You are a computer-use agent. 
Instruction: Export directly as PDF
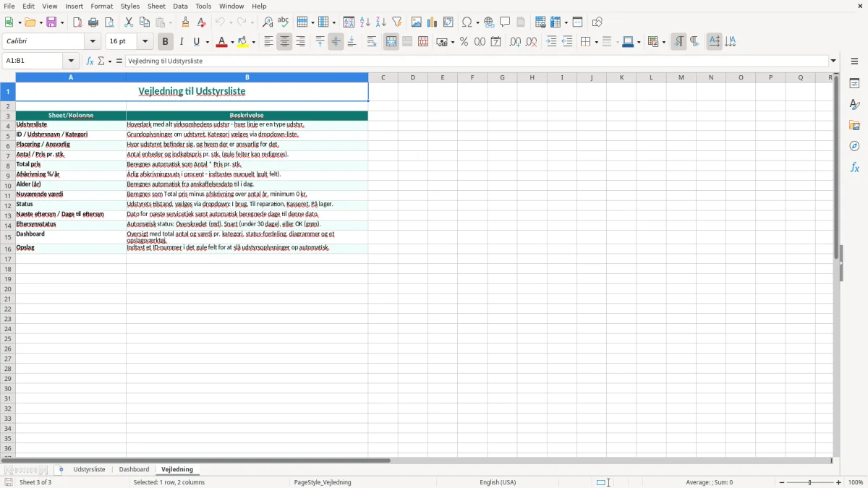pos(77,22)
